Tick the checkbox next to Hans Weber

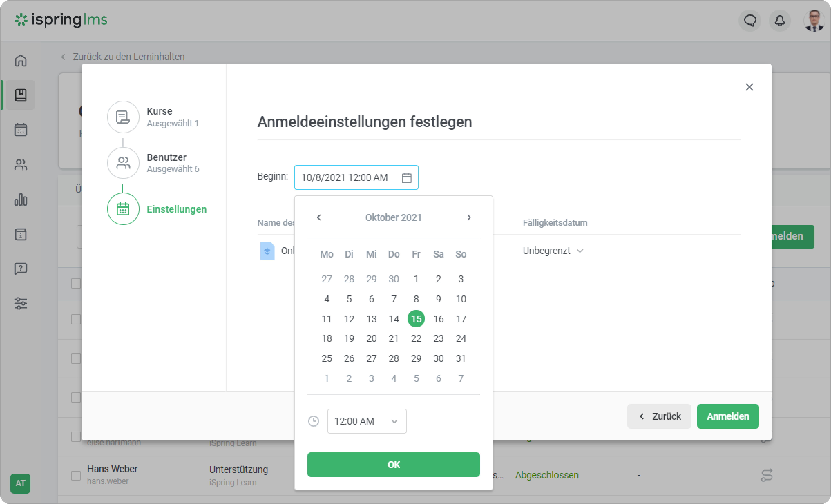[x=76, y=475]
